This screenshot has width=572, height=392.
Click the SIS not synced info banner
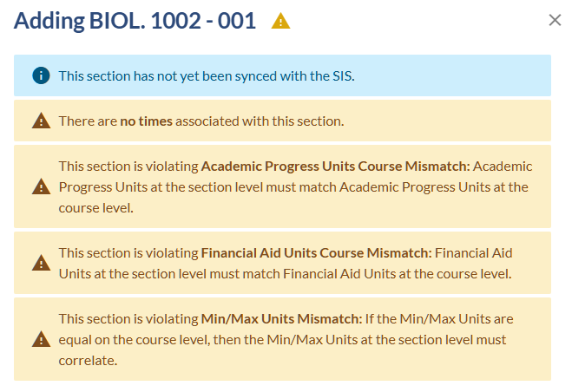coord(282,75)
